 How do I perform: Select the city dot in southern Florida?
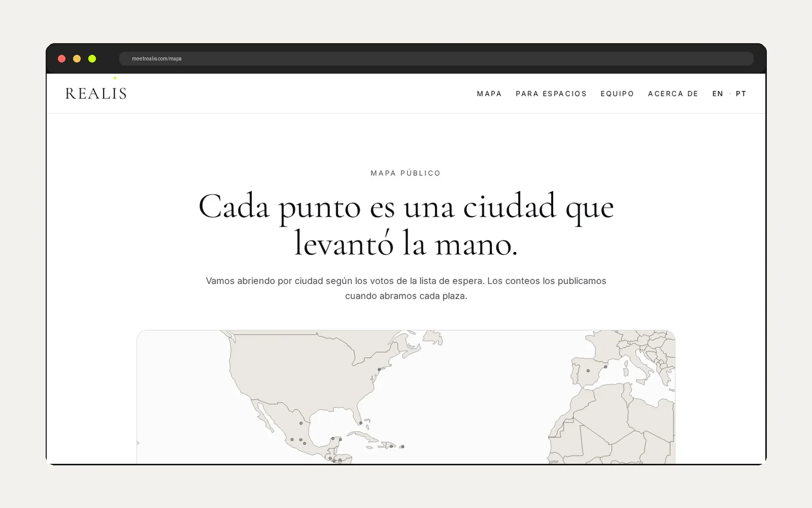[361, 423]
